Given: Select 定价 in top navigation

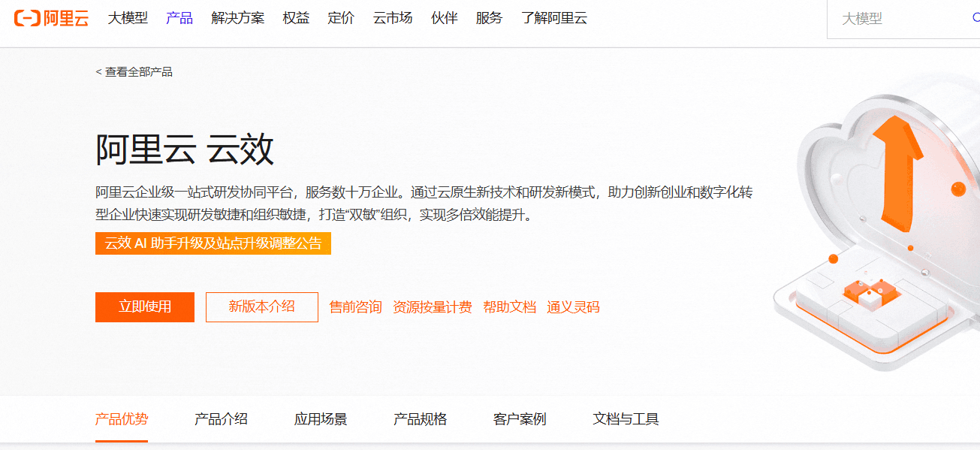Looking at the screenshot, I should [341, 18].
